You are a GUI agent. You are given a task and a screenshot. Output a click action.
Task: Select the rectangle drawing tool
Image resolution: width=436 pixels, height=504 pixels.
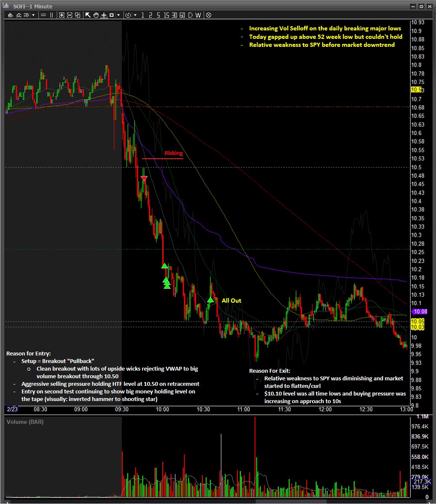point(111,15)
